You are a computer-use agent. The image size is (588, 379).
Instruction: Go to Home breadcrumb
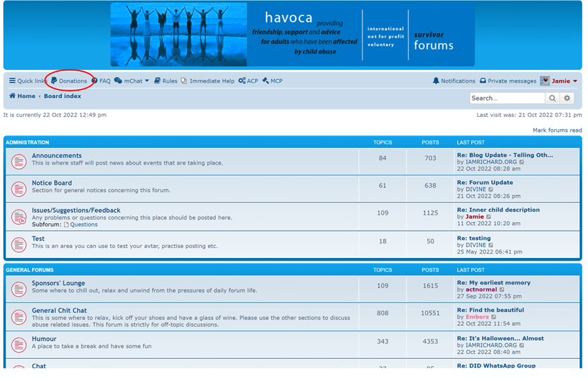point(22,96)
